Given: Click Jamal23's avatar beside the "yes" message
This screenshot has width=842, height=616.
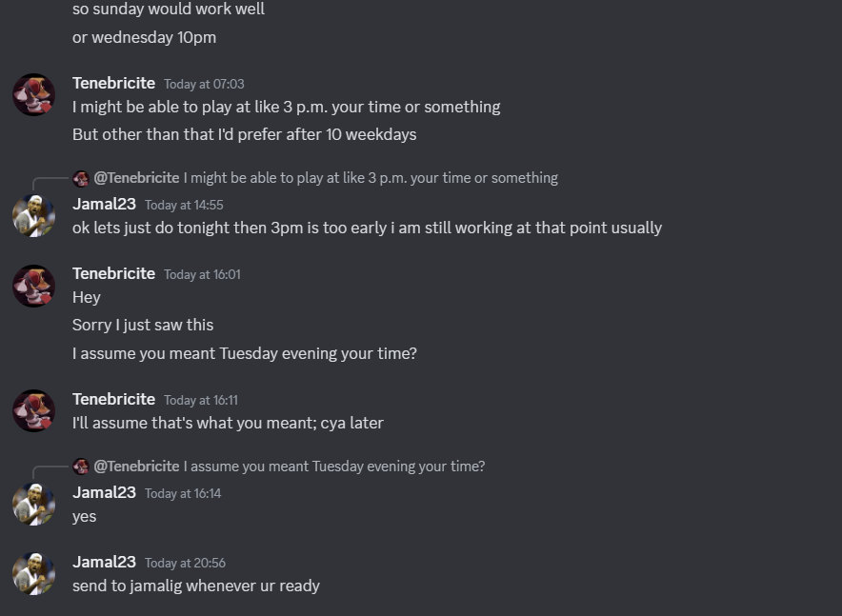Looking at the screenshot, I should pyautogui.click(x=33, y=504).
